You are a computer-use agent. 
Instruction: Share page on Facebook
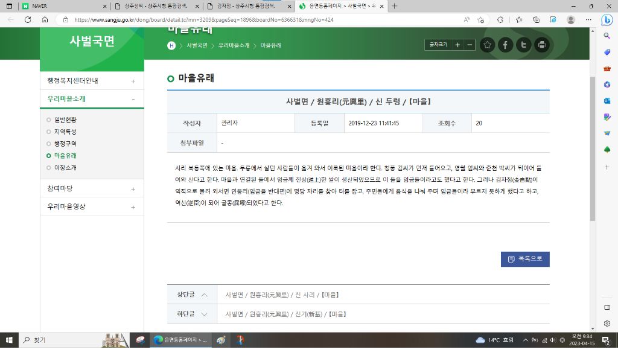tap(505, 45)
